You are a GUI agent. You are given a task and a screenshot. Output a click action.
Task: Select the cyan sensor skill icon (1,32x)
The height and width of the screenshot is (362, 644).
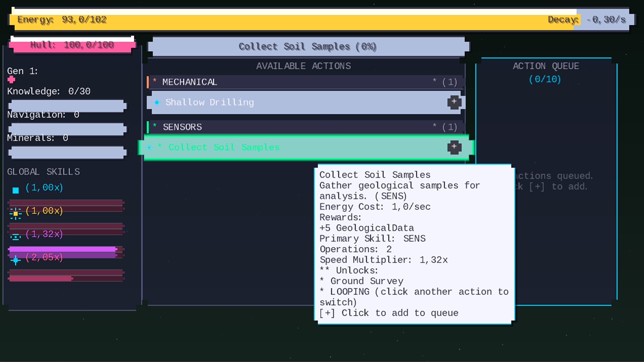point(15,237)
